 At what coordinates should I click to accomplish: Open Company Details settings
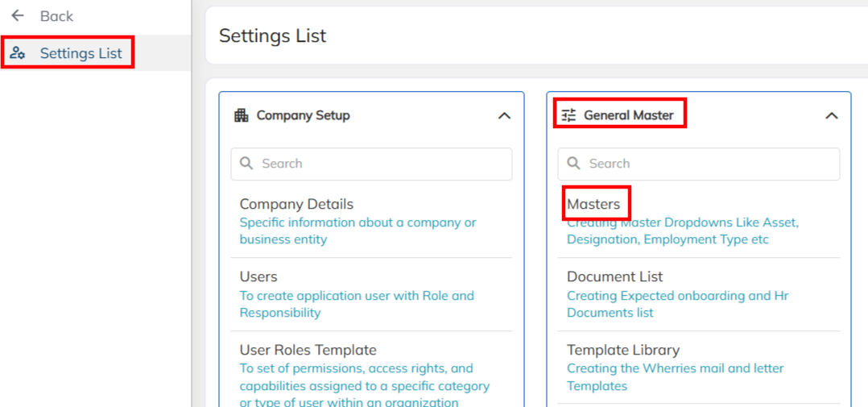click(296, 205)
